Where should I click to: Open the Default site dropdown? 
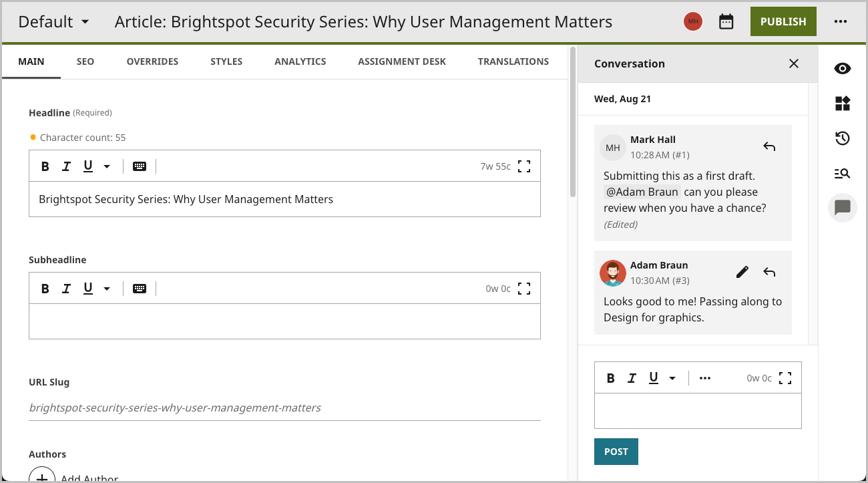[x=53, y=21]
